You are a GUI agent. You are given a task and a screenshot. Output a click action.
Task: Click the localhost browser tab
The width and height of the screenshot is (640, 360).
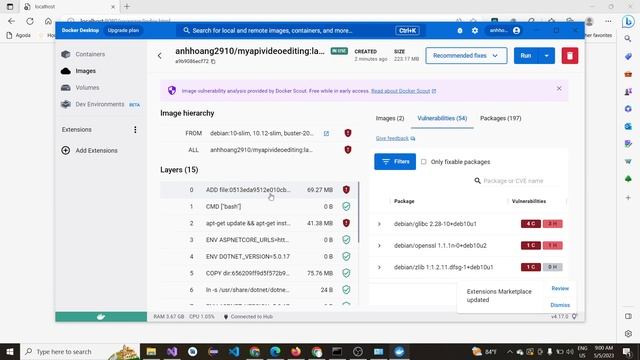point(69,7)
